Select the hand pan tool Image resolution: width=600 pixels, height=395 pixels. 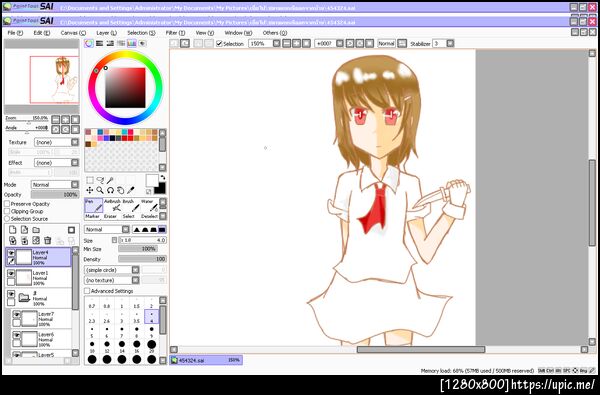point(120,190)
